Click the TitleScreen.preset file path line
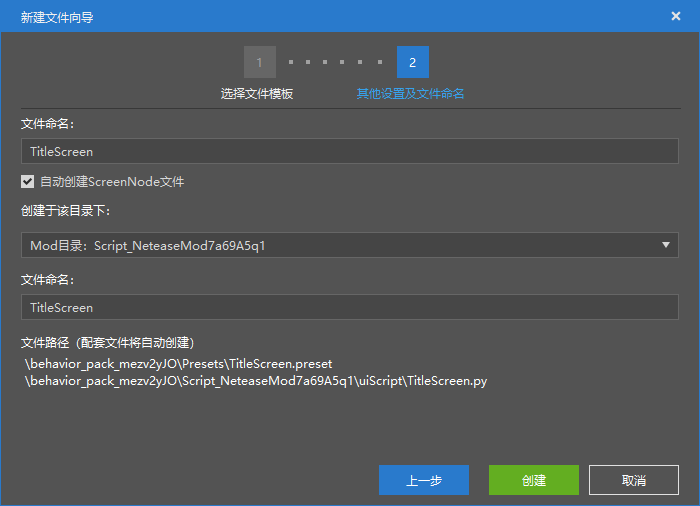 (x=178, y=364)
